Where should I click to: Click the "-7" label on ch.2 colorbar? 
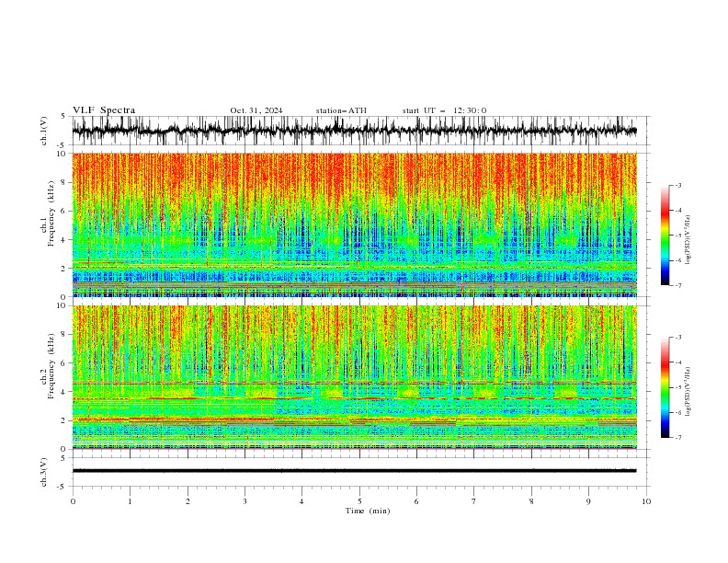pos(677,438)
